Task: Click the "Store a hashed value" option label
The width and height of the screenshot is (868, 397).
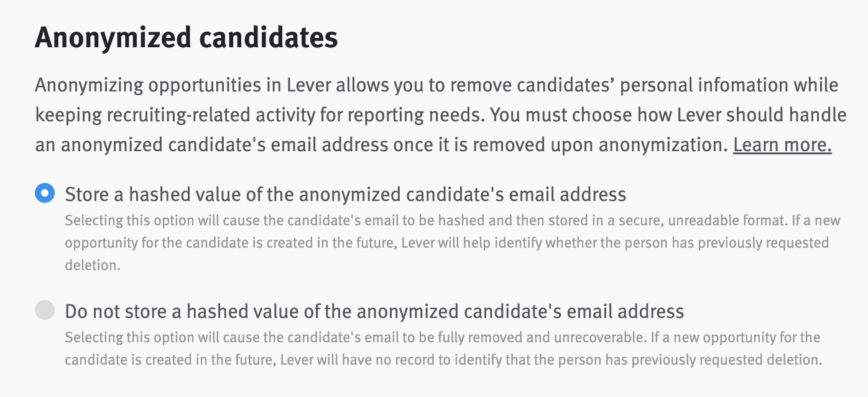Action: coord(345,195)
